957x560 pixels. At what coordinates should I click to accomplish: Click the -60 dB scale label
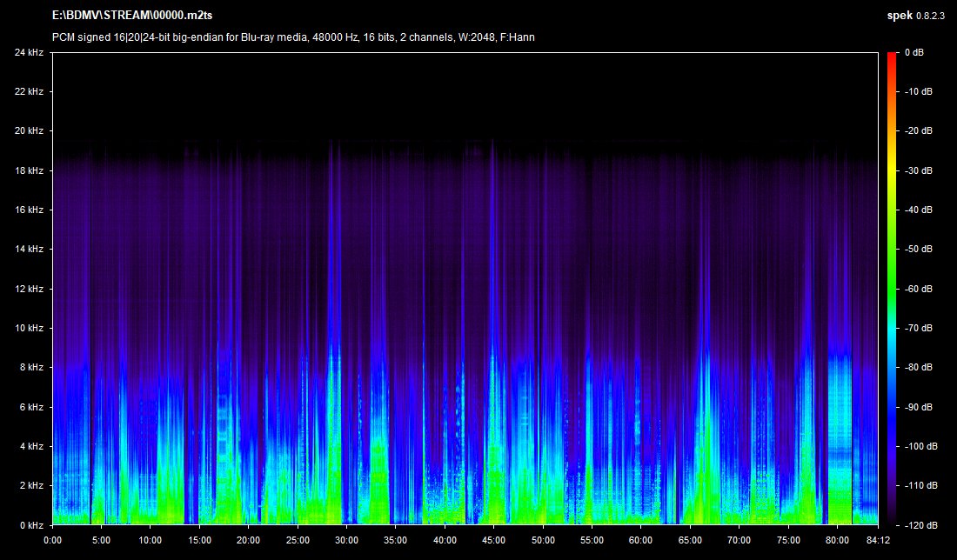(917, 289)
